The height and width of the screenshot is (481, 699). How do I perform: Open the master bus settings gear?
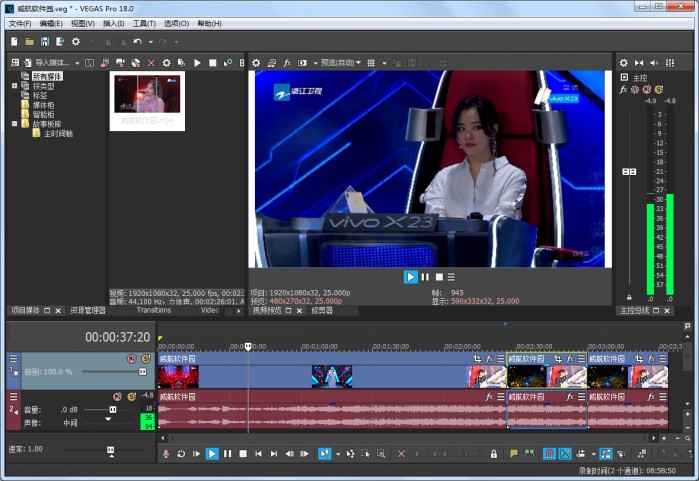(624, 63)
